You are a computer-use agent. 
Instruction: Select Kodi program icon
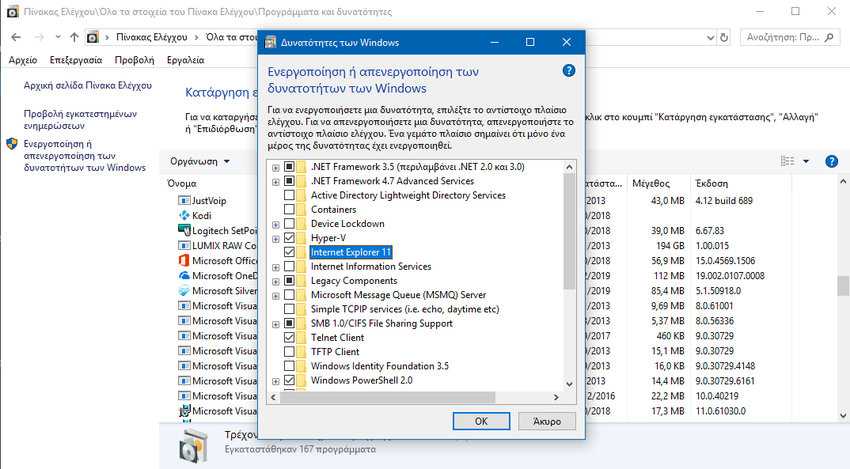pyautogui.click(x=184, y=215)
